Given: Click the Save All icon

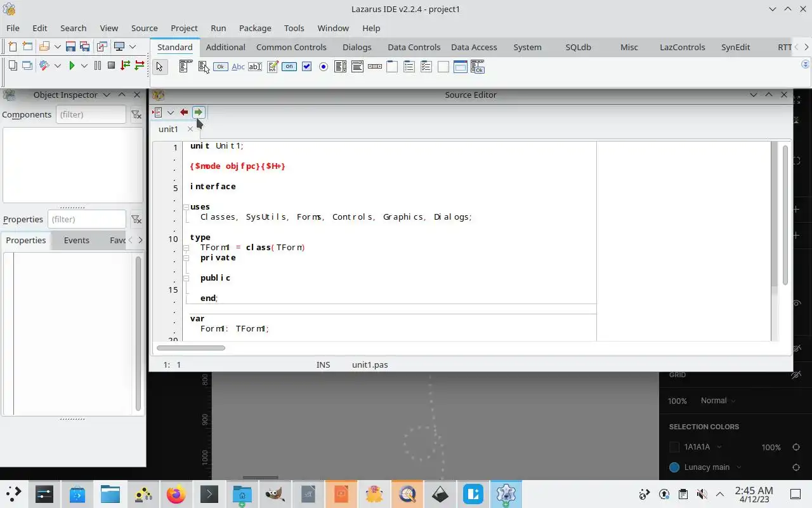Looking at the screenshot, I should (84, 46).
